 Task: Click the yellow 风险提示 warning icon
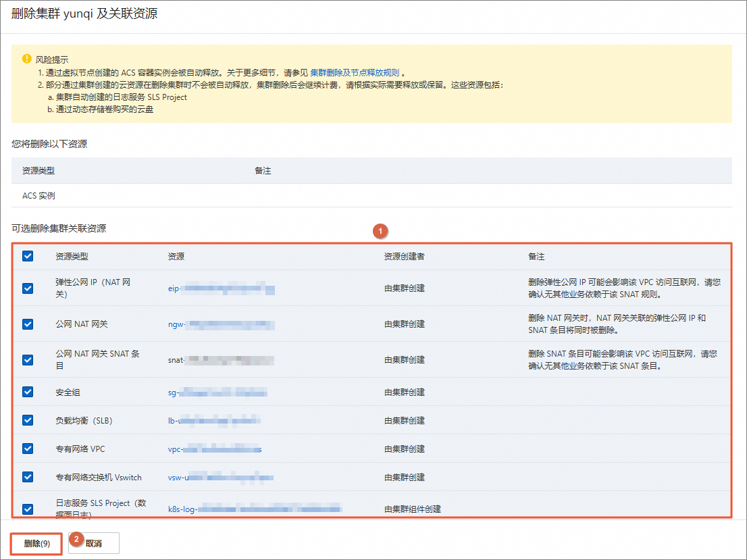27,59
